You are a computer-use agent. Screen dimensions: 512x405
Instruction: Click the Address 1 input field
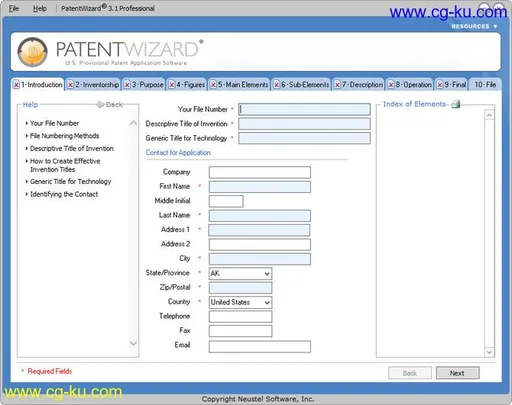[259, 230]
